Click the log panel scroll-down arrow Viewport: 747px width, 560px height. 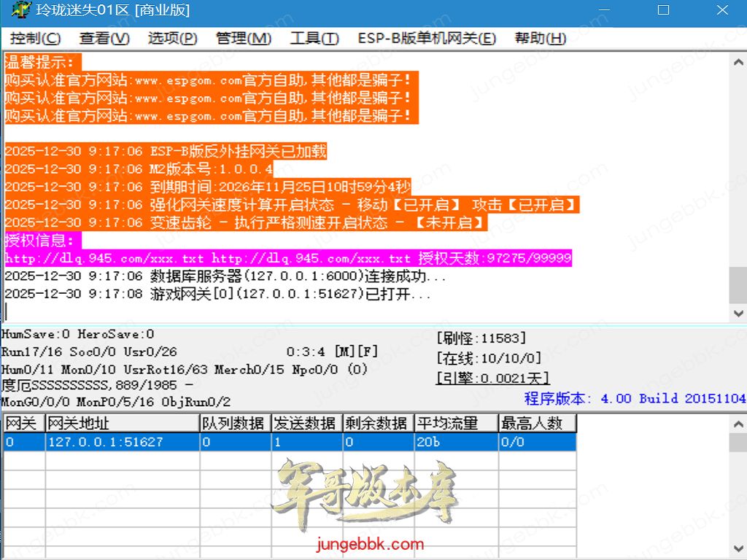click(738, 313)
